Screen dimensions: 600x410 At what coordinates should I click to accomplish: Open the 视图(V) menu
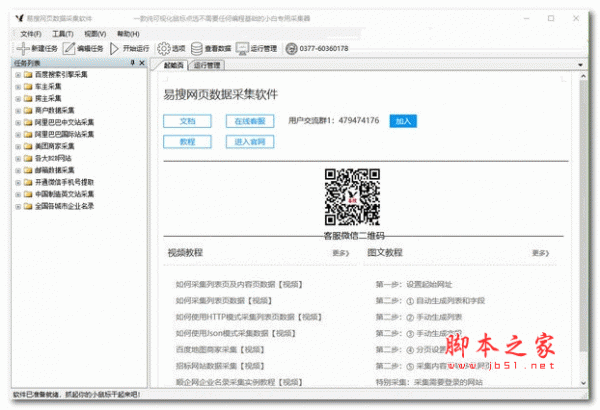(x=95, y=34)
